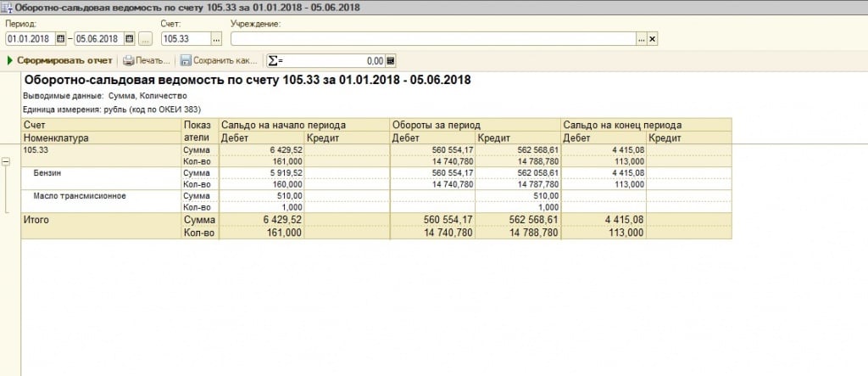Image resolution: width=868 pixels, height=376 pixels.
Task: Open the Учреждение selection ellipsis button
Action: click(x=642, y=38)
